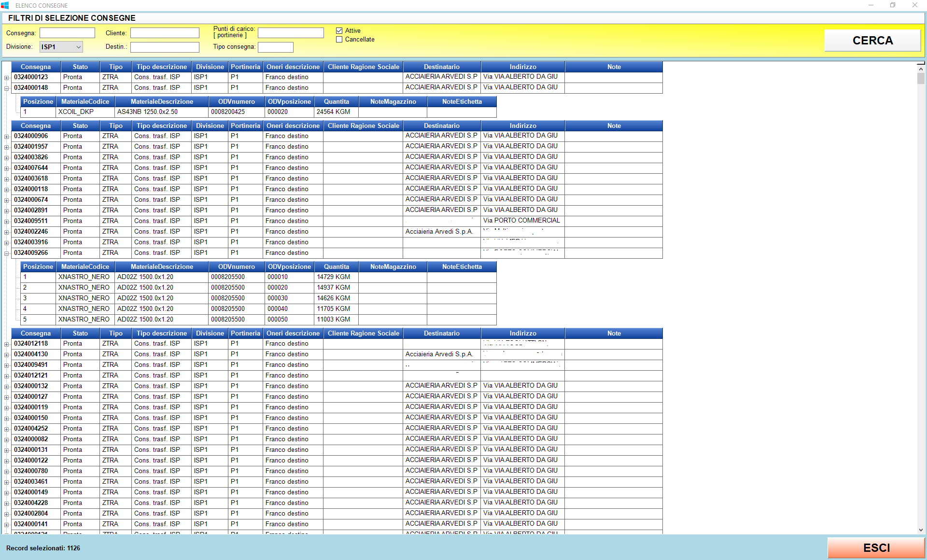Collapse row 0324000148
This screenshot has width=927, height=560.
(7, 88)
